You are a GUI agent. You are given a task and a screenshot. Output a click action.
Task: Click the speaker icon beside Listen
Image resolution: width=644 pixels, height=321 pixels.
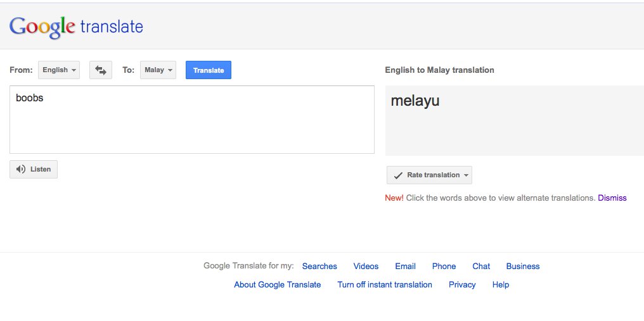click(x=20, y=169)
